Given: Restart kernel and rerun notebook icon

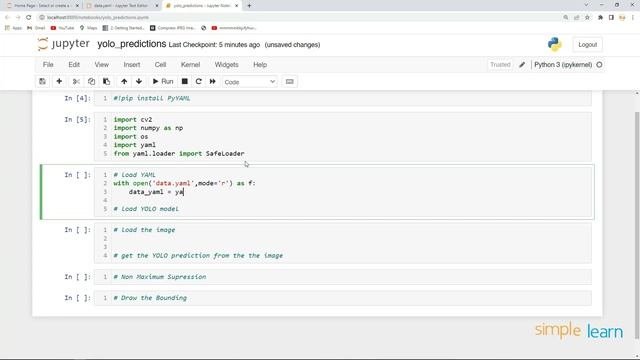Looking at the screenshot, I should (x=213, y=82).
